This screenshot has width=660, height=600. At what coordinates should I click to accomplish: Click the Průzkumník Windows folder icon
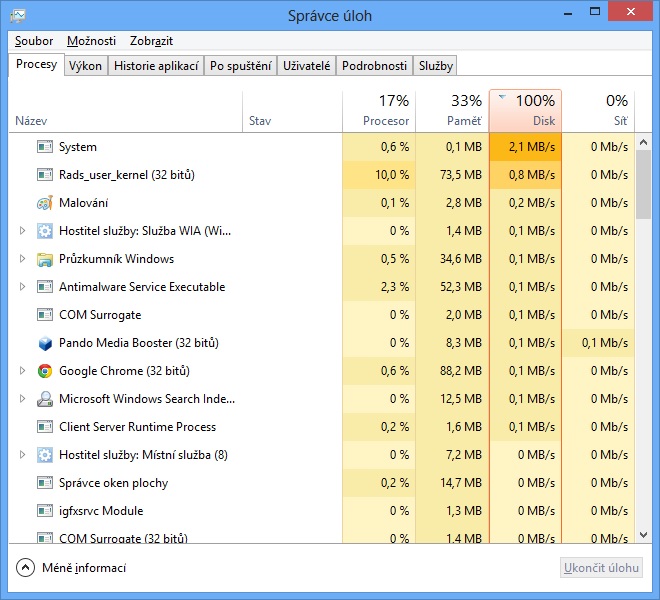click(x=45, y=259)
